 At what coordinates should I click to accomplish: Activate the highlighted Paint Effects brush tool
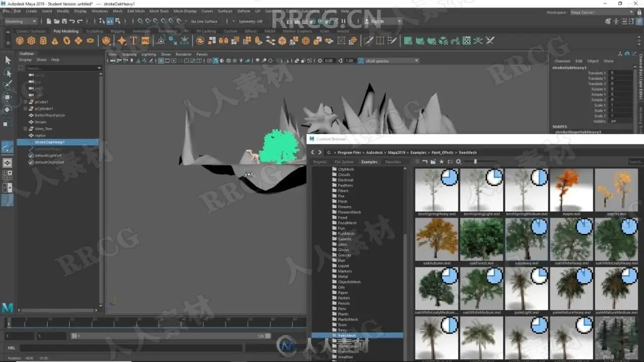point(8,148)
